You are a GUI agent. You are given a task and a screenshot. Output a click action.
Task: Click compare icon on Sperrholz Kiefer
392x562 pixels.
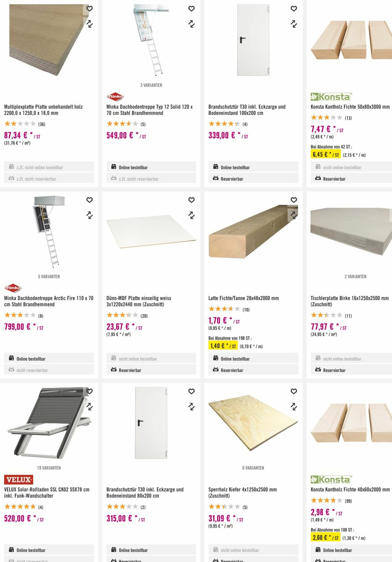294,407
